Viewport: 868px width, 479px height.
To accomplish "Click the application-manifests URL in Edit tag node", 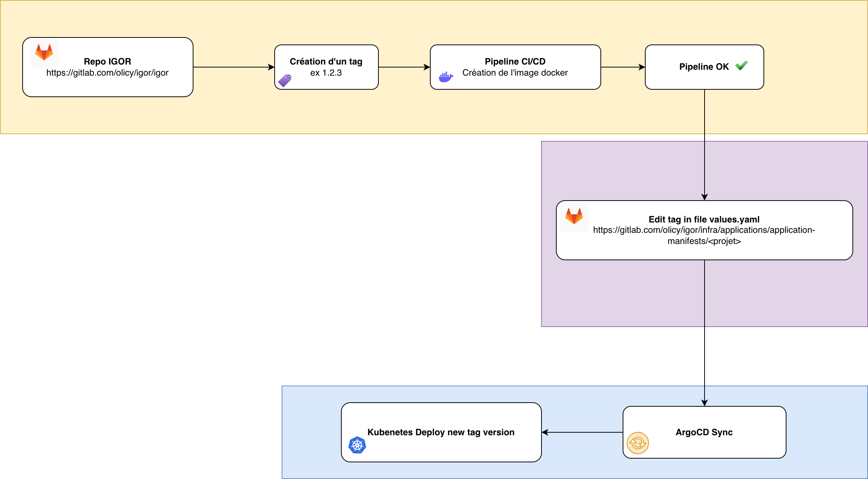I will tap(704, 235).
